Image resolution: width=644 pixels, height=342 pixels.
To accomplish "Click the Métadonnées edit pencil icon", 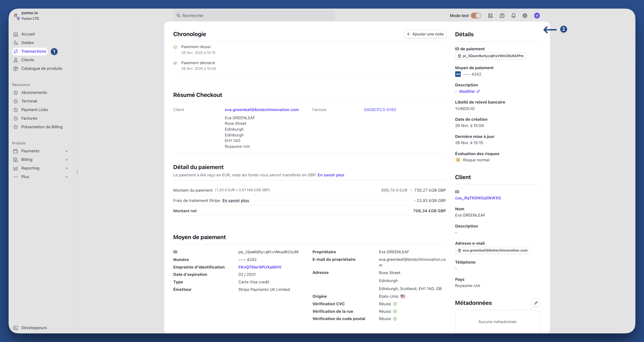I will pos(536,303).
